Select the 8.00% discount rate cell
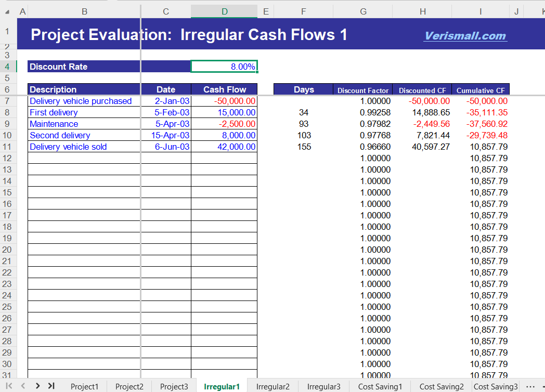Viewport: 545px width, 392px height. click(225, 66)
